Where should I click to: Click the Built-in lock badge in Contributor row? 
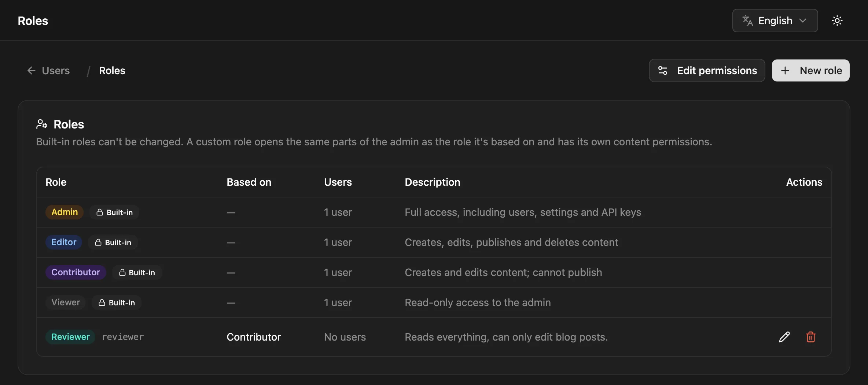coord(137,272)
